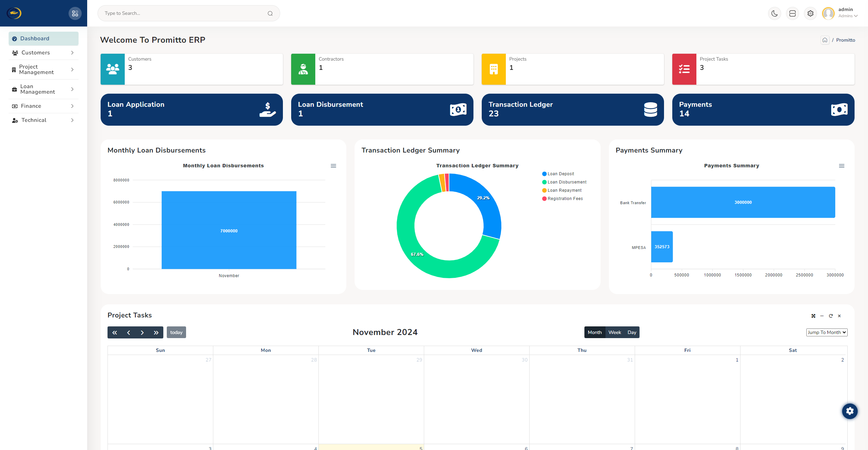
Task: Switch calendar to Week view
Action: tap(615, 333)
